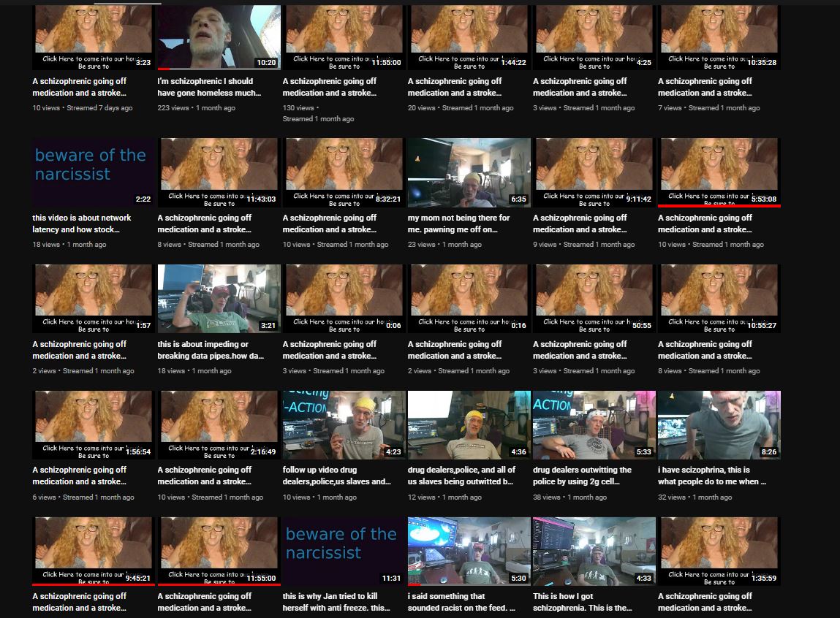Screen dimensions: 840x618
Task: Open the video thumbnail with duration 3:23
Action: [x=94, y=37]
